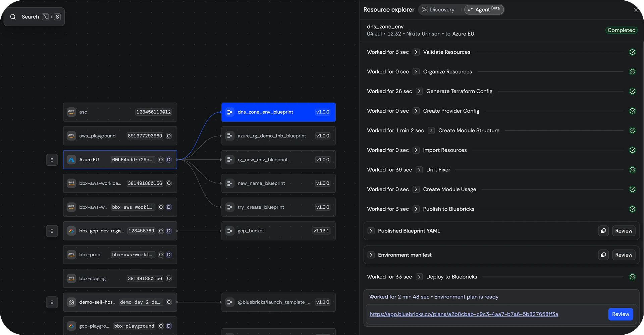Image resolution: width=644 pixels, height=335 pixels.
Task: Switch to the Agent Beta tab
Action: 484,10
